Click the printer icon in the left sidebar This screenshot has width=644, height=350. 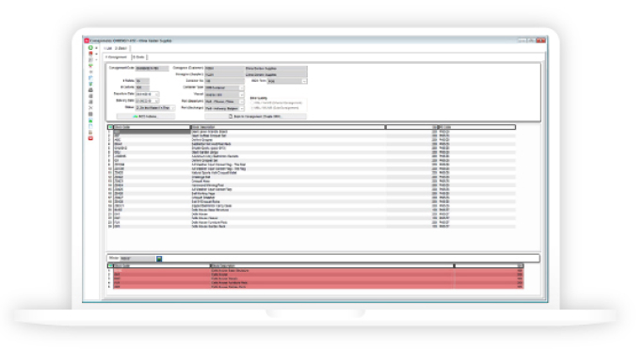[x=90, y=90]
